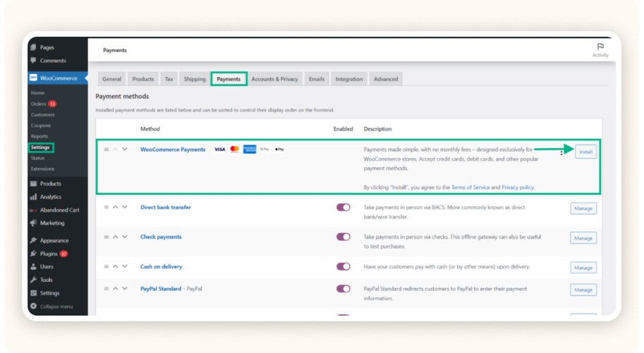
Task: Switch to the General tab
Action: [x=111, y=79]
